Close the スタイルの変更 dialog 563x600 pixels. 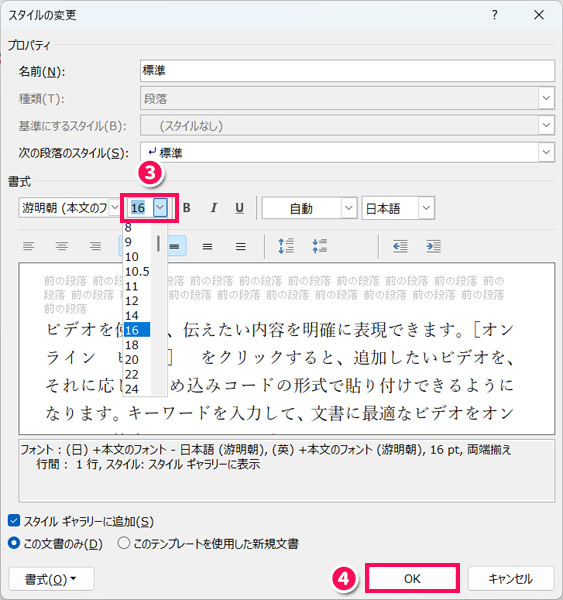[539, 15]
